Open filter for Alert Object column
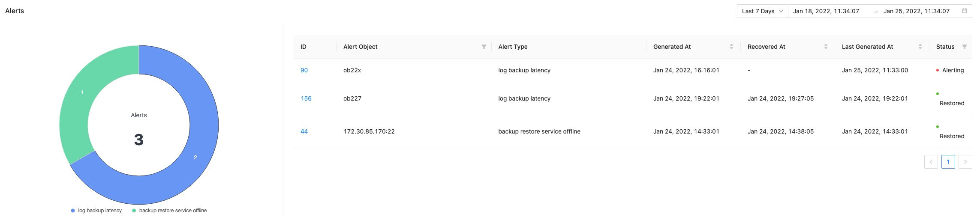Screen dimensions: 980x217 click(x=484, y=47)
